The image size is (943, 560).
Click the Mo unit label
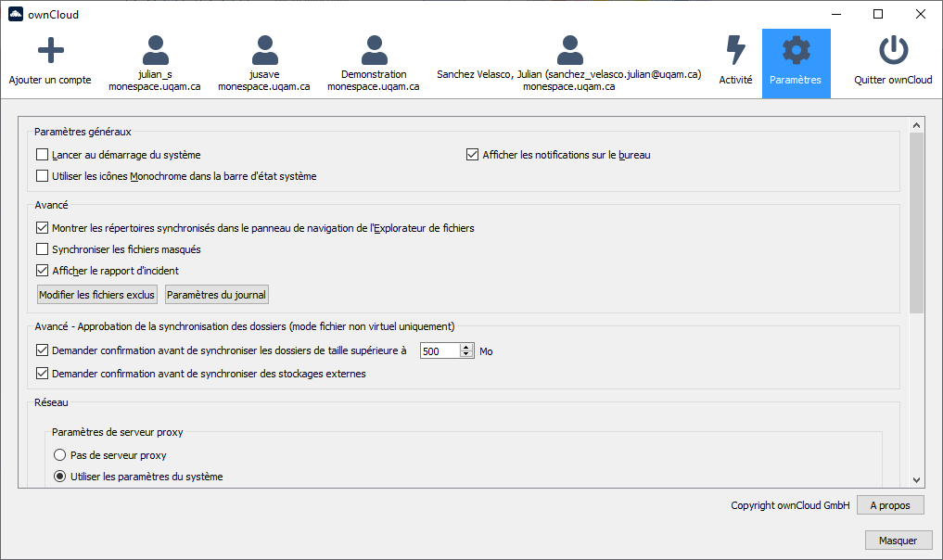click(x=486, y=351)
